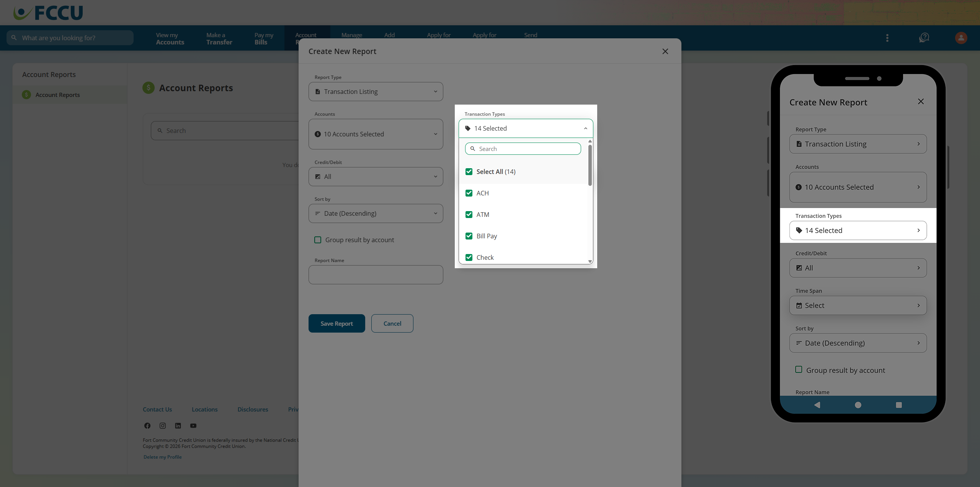
Task: Click the Delete my Profile link
Action: pos(162,457)
